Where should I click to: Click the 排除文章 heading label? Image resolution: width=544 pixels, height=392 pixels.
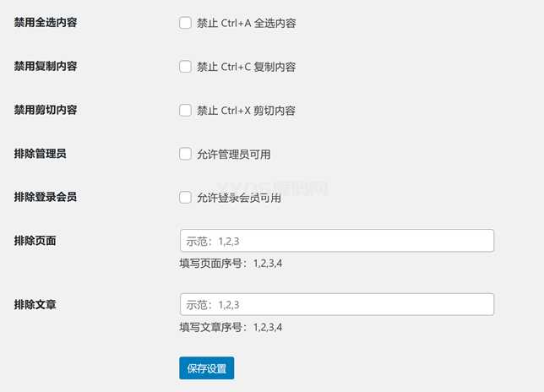(35, 303)
